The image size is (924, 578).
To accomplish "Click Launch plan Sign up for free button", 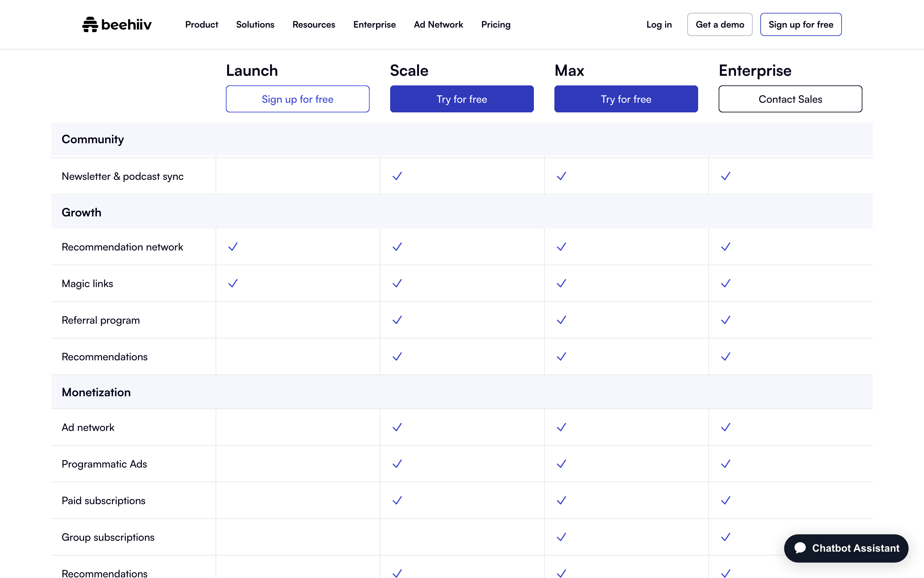I will (297, 99).
